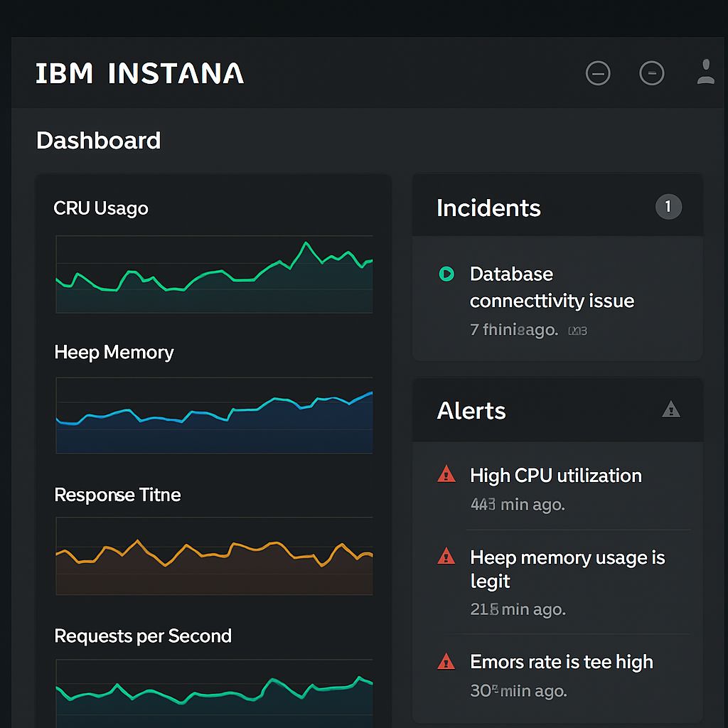Open the High CPU utilization alert
Image resolution: width=728 pixels, height=728 pixels.
coord(555,476)
